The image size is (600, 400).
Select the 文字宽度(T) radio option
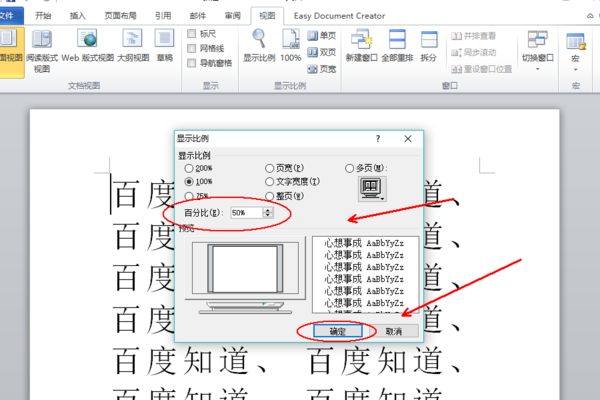click(269, 181)
